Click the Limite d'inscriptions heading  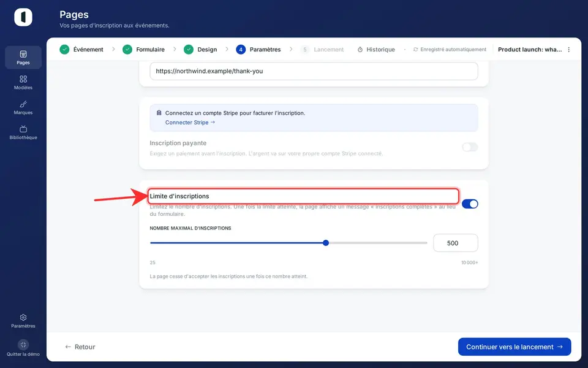coord(179,196)
